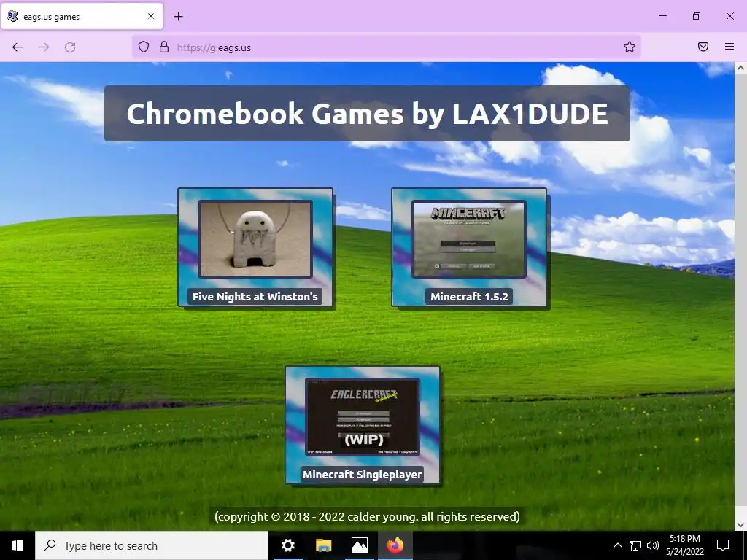Save the page to Pocket
This screenshot has height=560, width=747.
[703, 47]
